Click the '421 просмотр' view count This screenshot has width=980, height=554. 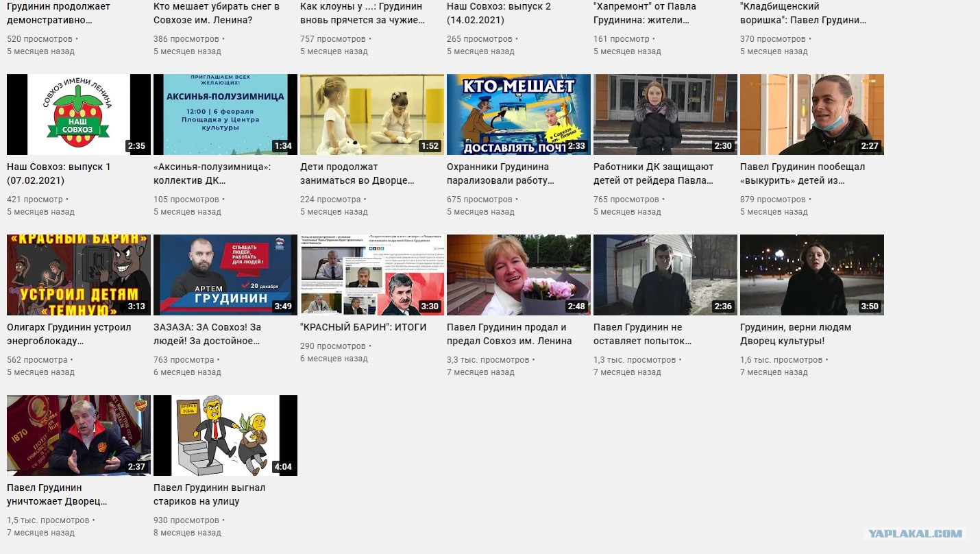coord(35,200)
